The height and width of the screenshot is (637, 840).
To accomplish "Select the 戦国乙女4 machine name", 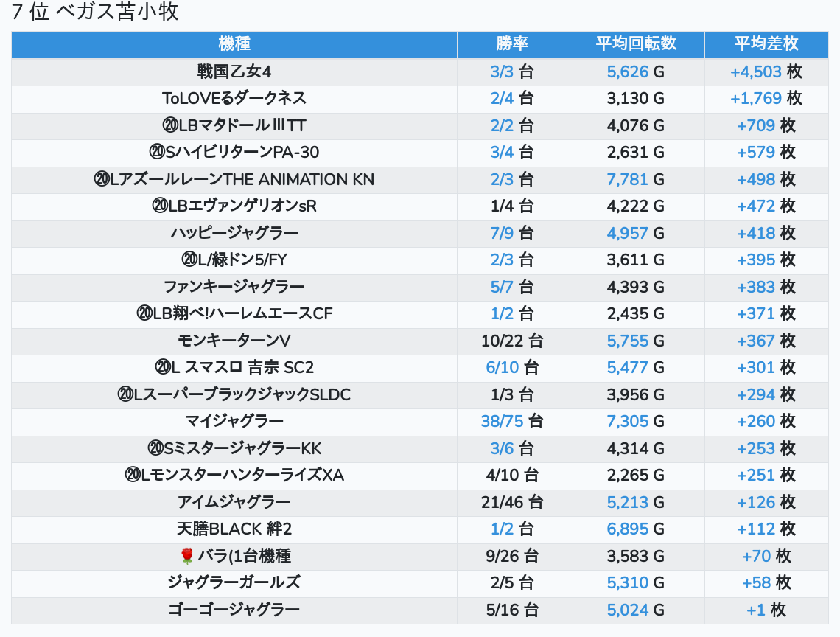I will (x=234, y=72).
